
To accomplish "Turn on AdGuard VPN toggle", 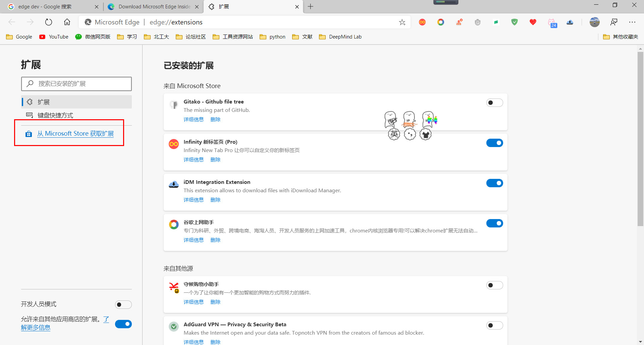I will click(x=494, y=325).
